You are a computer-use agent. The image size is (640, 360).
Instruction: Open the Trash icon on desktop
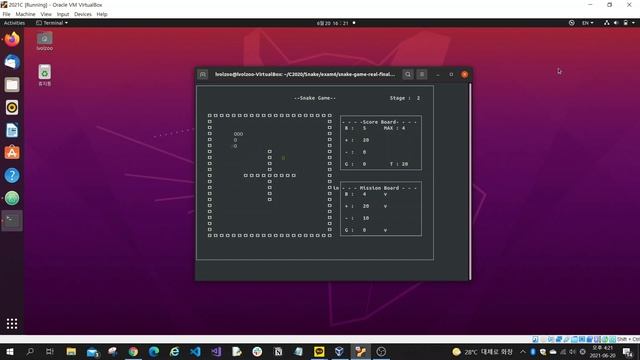click(44, 75)
